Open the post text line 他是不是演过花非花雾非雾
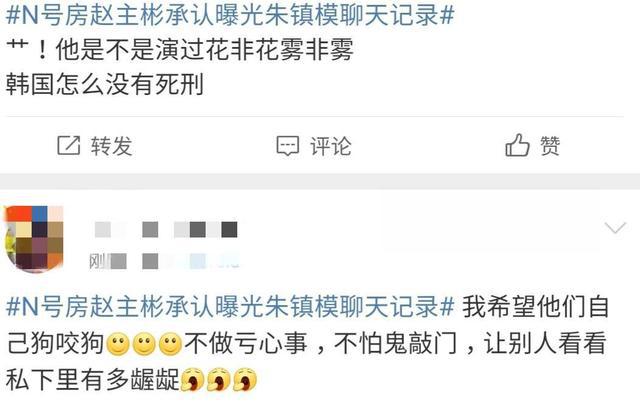The width and height of the screenshot is (640, 408). [x=204, y=50]
